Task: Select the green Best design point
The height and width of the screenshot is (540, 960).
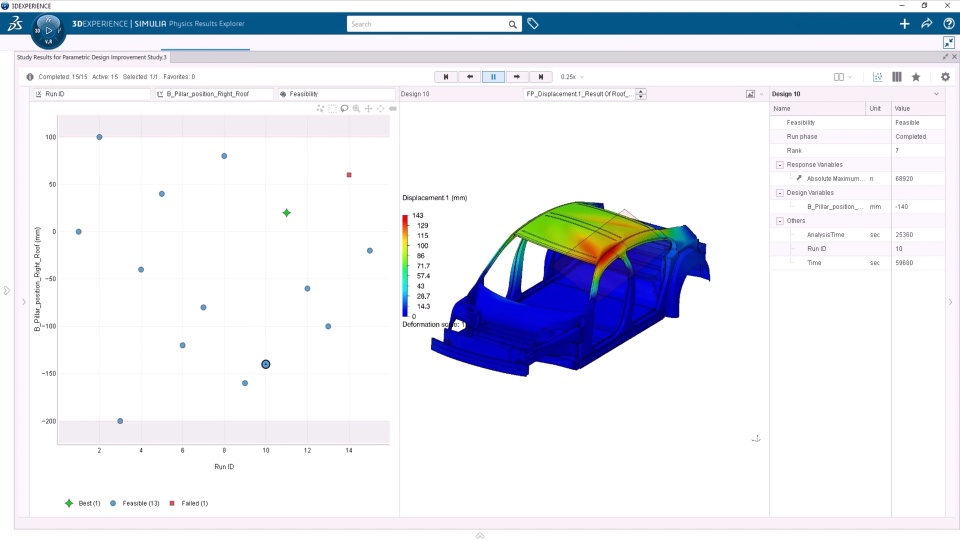Action: point(287,213)
